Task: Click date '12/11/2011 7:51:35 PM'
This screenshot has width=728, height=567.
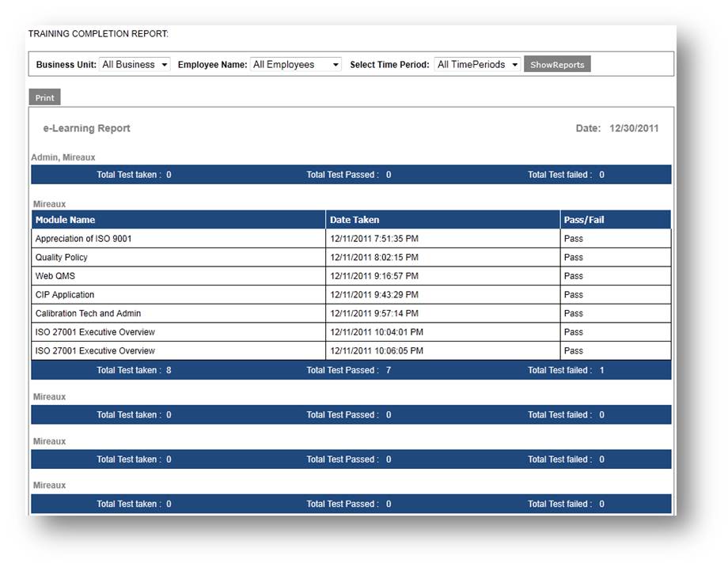Action: pos(374,239)
